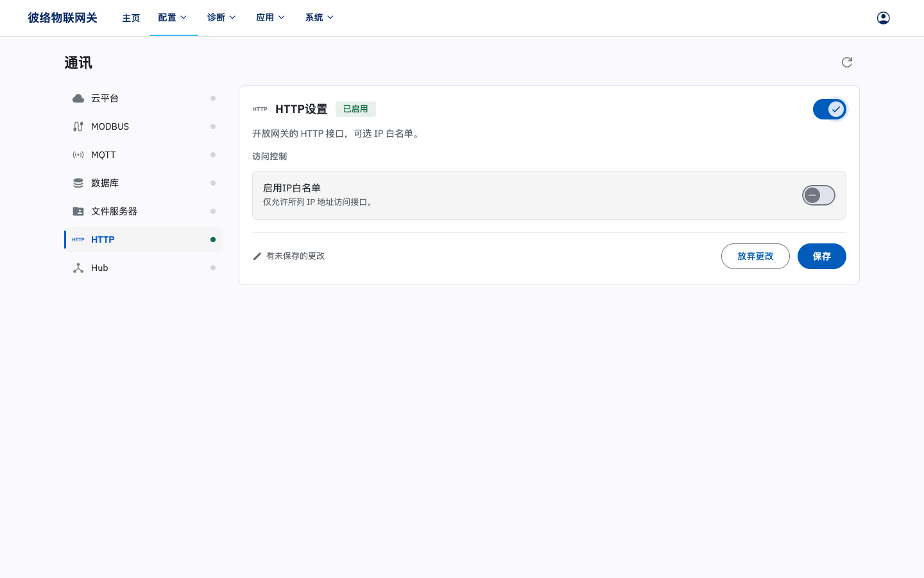
Task: Open the 配置 navigation menu
Action: [173, 17]
